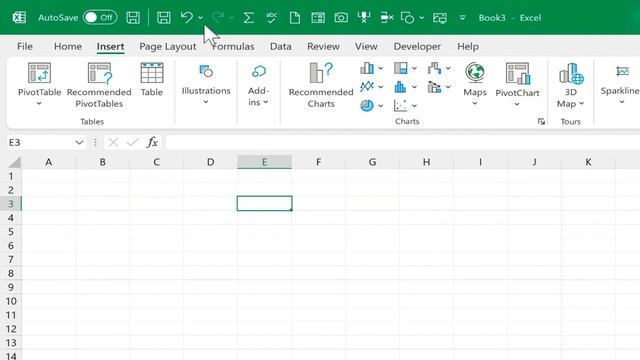Open the Undo history dropdown arrow

(x=200, y=18)
